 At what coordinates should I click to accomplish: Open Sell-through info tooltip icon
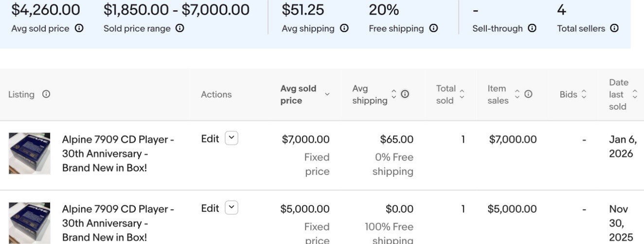[532, 28]
